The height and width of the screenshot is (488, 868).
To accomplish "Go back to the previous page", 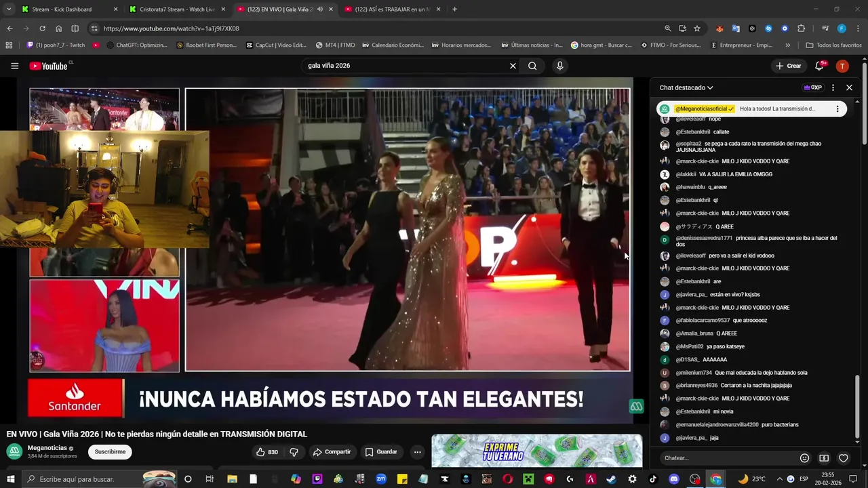I will click(9, 28).
